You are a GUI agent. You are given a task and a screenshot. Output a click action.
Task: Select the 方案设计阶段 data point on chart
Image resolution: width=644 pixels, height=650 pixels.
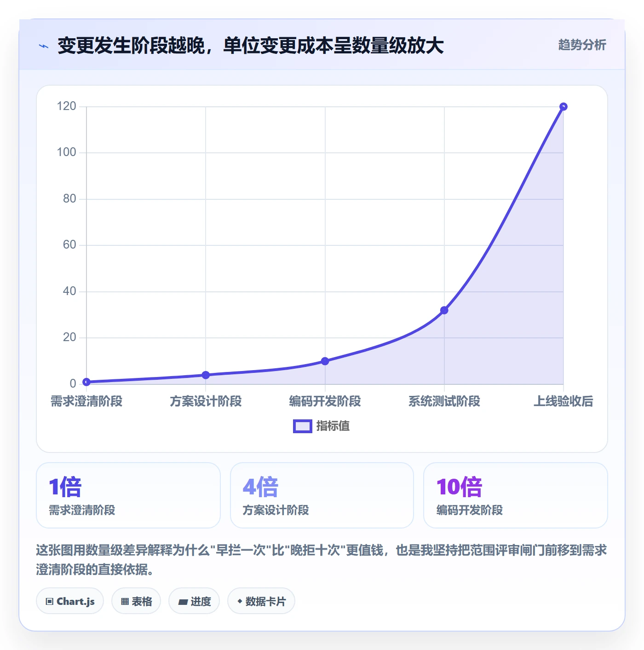(x=206, y=375)
